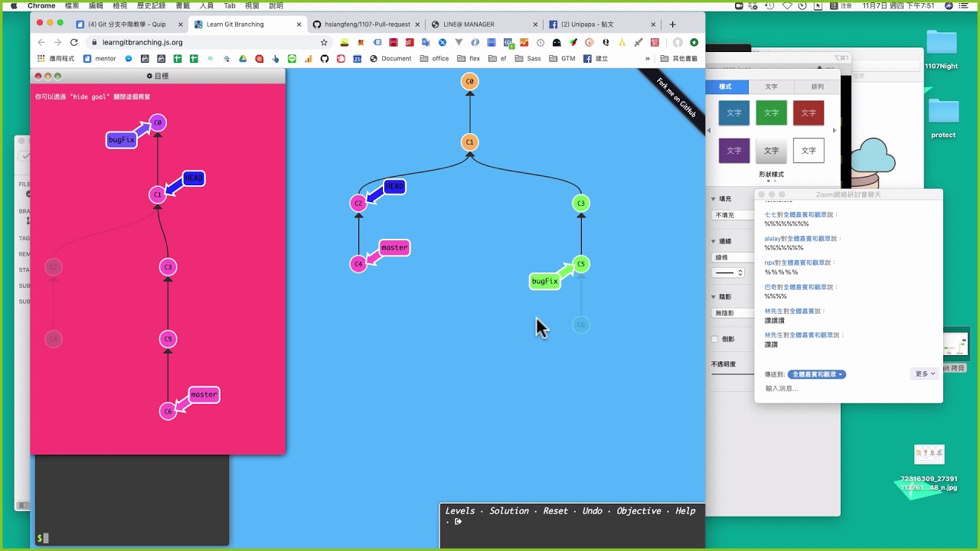Click the Zoom chat message input field

click(x=848, y=389)
